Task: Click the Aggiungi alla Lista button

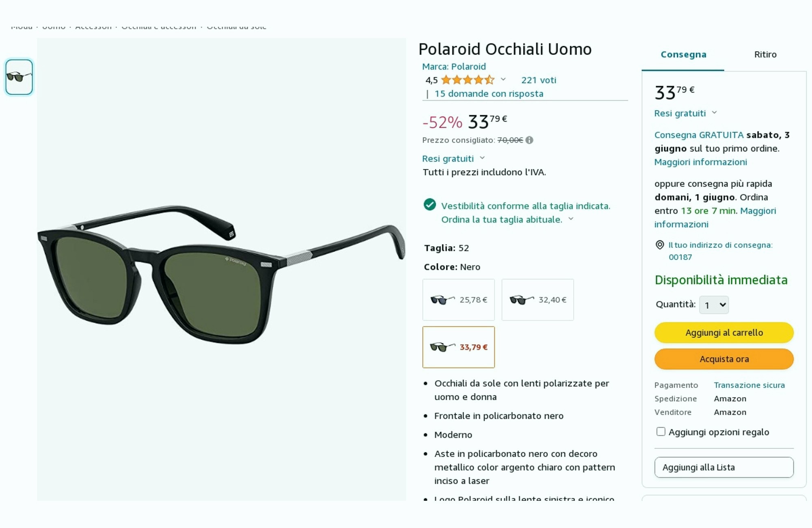Action: tap(724, 467)
